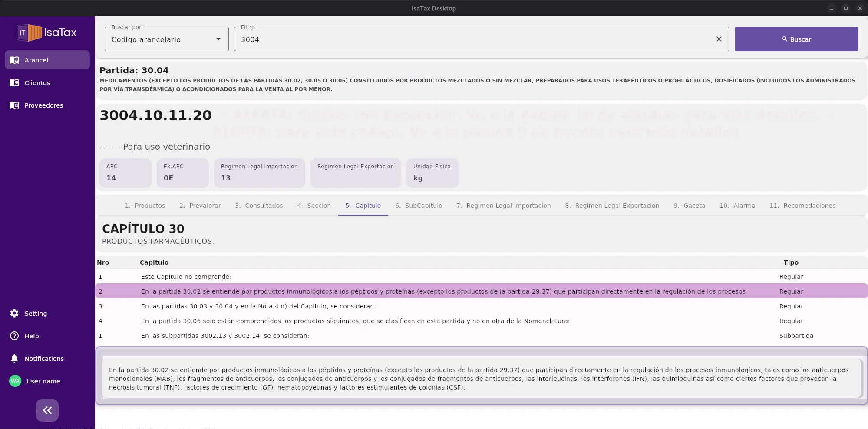
Task: Click inside the Filtro input field
Action: [x=434, y=39]
